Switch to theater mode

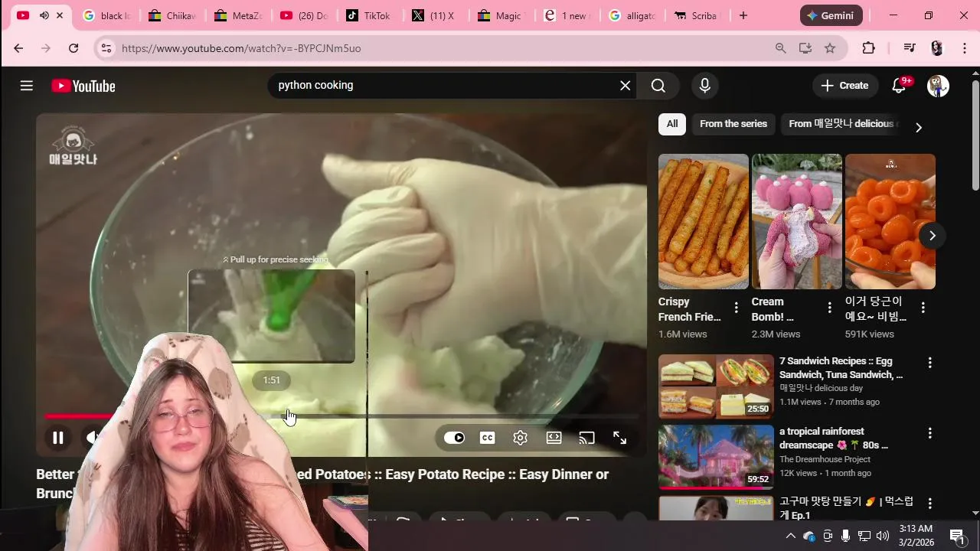pyautogui.click(x=554, y=438)
